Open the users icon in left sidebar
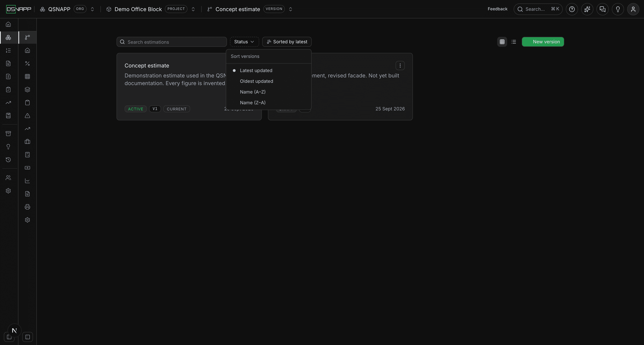The width and height of the screenshot is (644, 345). (x=8, y=178)
